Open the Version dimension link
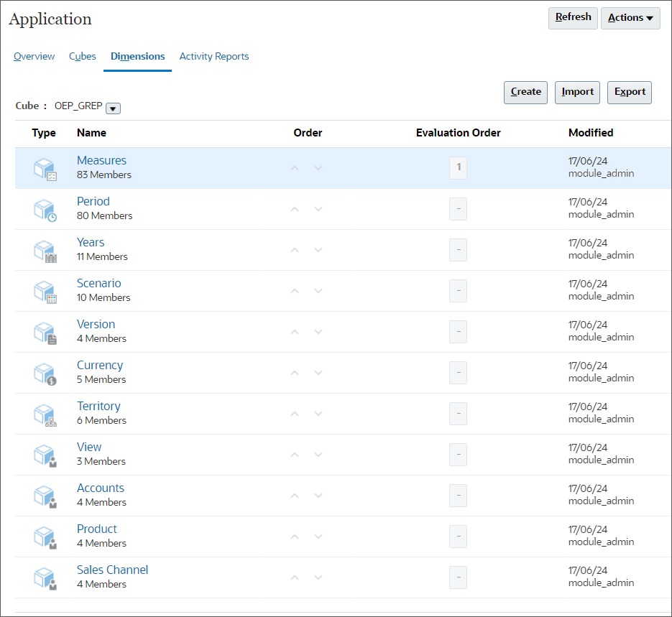The width and height of the screenshot is (672, 617). coord(96,324)
